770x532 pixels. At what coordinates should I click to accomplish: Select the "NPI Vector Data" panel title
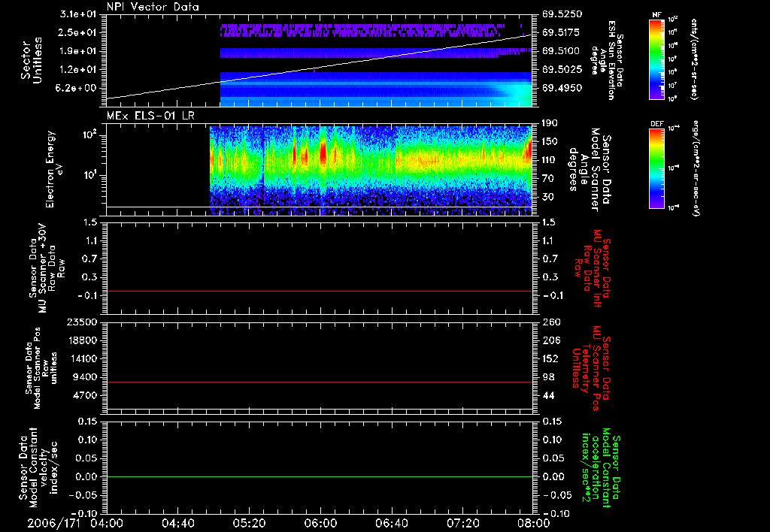tap(153, 7)
